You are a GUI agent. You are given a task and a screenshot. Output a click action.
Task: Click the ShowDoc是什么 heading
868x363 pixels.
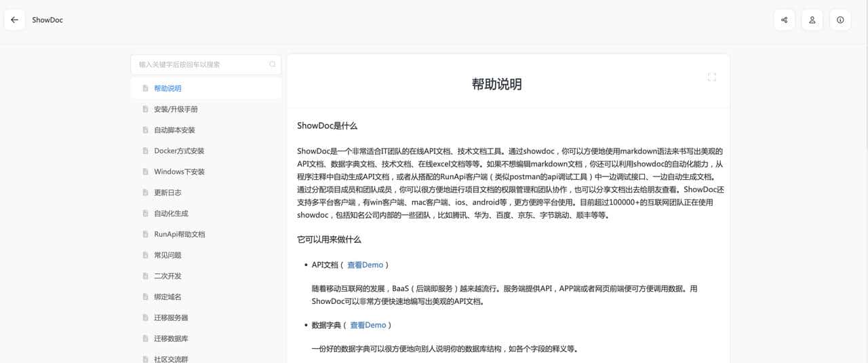327,126
